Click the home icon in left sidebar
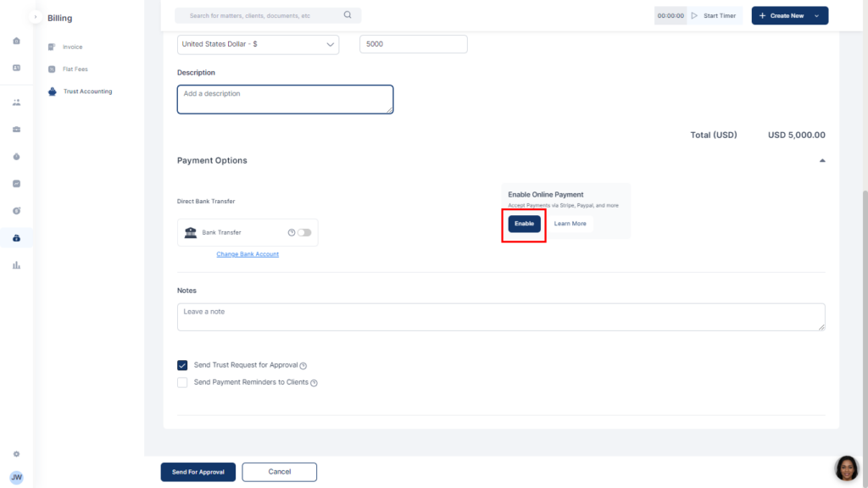 (16, 41)
